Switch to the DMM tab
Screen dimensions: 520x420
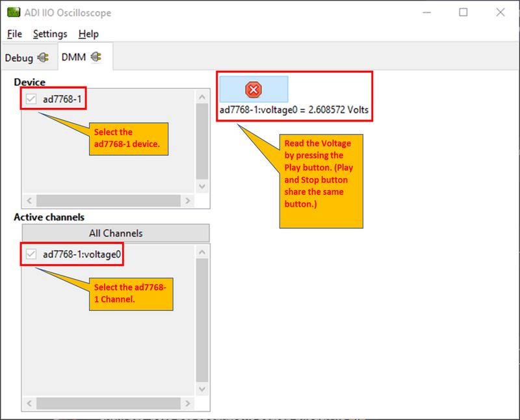tap(85, 57)
